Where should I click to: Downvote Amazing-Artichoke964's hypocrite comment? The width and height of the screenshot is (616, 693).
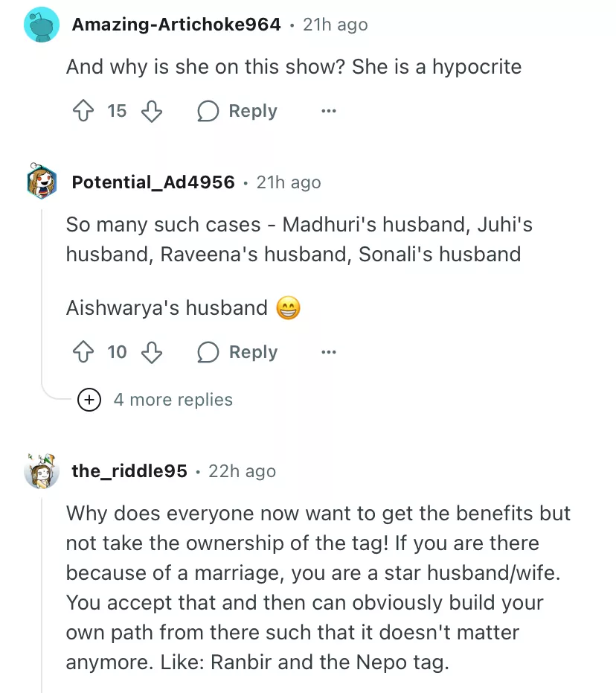(x=152, y=112)
